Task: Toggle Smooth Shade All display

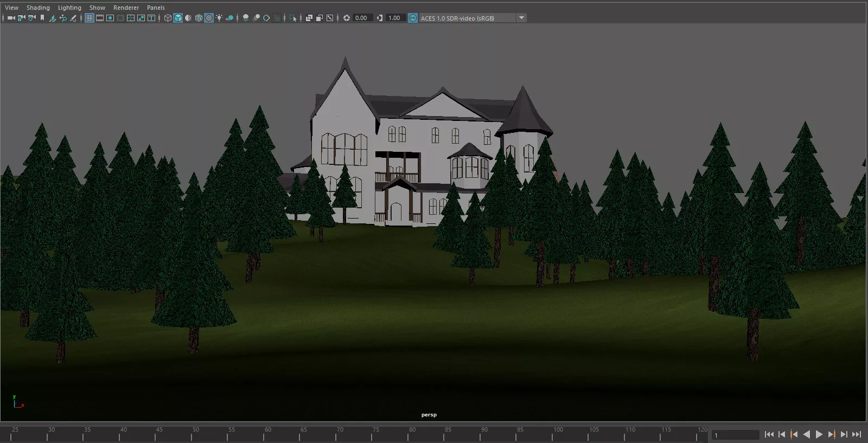Action: pos(178,18)
